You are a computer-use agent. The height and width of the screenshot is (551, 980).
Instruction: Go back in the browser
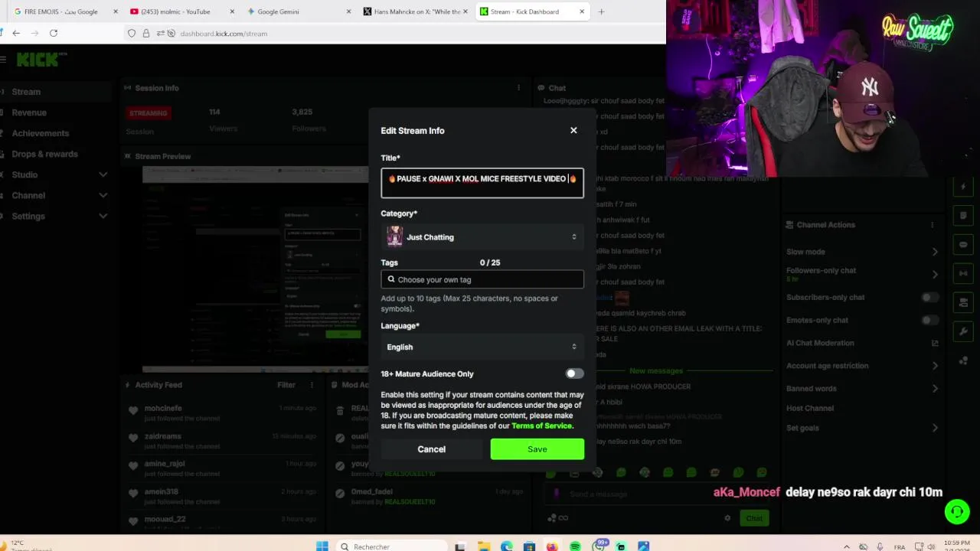[x=16, y=33]
